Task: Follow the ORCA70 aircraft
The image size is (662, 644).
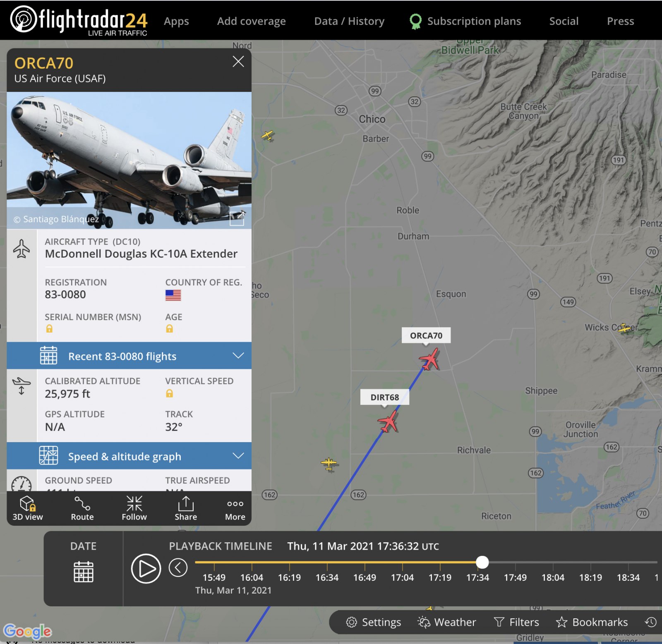Action: [134, 508]
